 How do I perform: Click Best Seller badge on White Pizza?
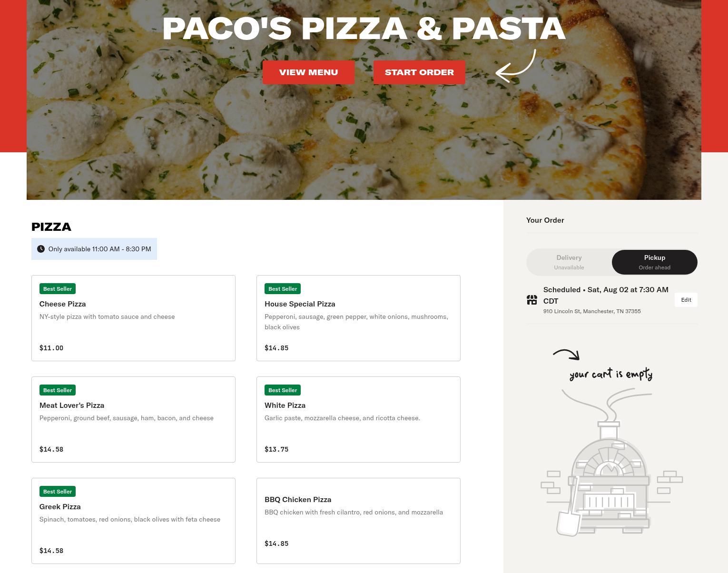pos(283,390)
